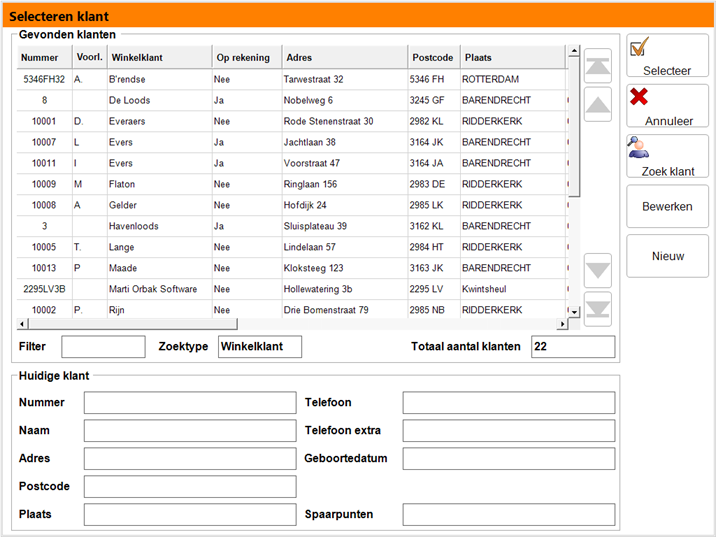Click address Kloksteeg 123

tap(313, 268)
